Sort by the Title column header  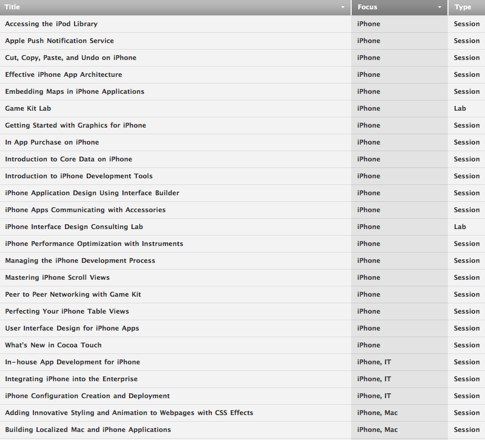[x=175, y=7]
